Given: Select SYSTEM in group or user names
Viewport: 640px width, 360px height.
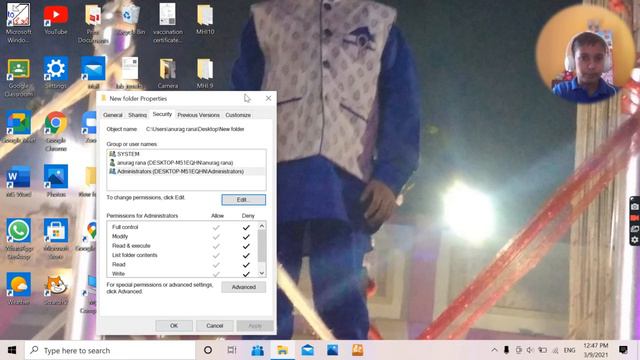Looking at the screenshot, I should coord(187,154).
